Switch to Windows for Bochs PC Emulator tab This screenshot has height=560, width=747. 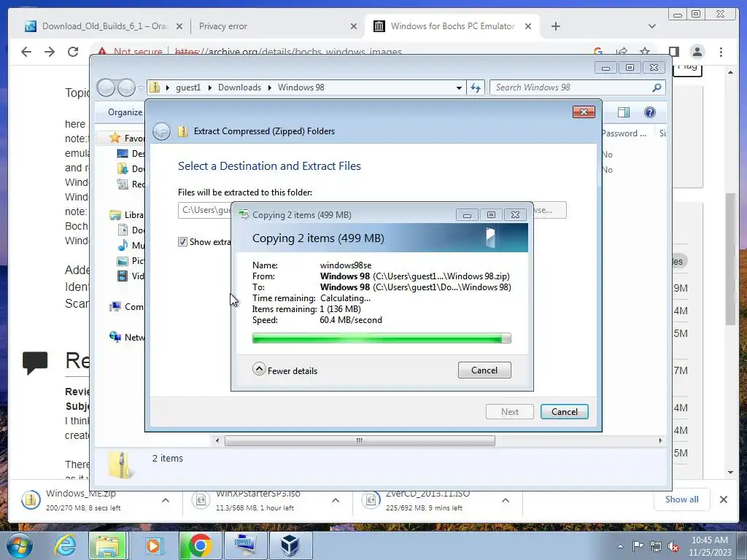[x=450, y=26]
